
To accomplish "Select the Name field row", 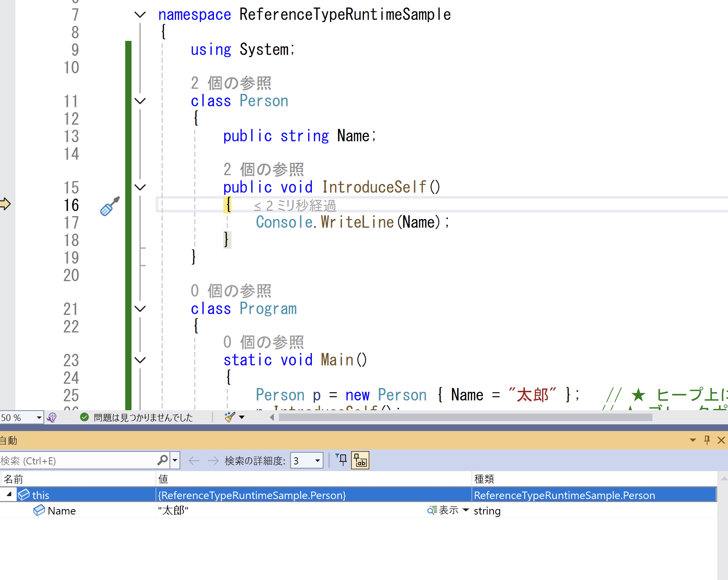I will pos(359,510).
